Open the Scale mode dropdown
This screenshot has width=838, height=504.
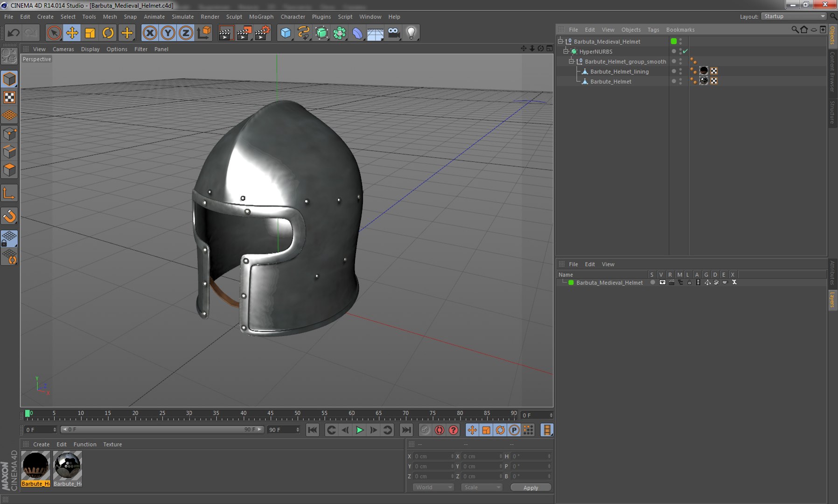(x=482, y=487)
